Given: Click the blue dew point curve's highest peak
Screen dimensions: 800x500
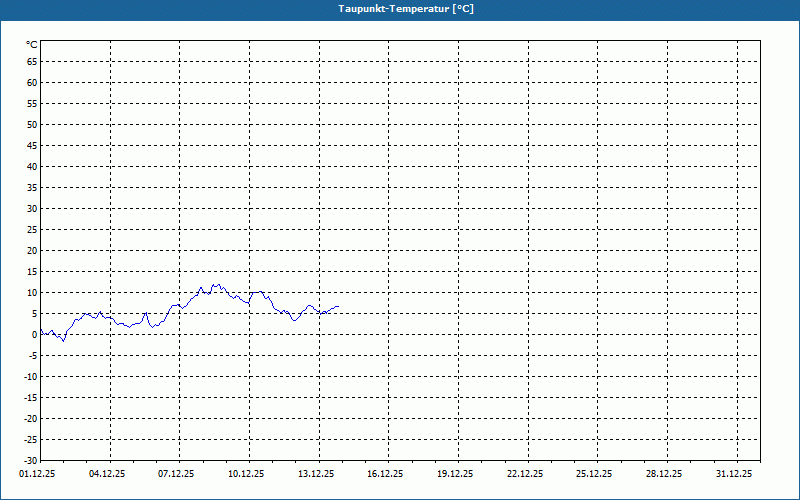Looking at the screenshot, I should (x=218, y=285).
